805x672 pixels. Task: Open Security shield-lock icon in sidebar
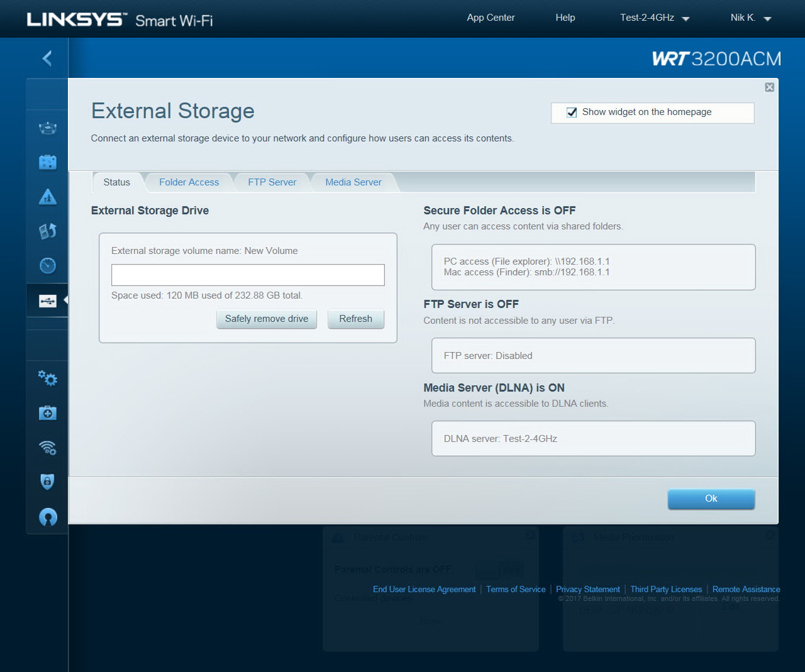pyautogui.click(x=48, y=482)
